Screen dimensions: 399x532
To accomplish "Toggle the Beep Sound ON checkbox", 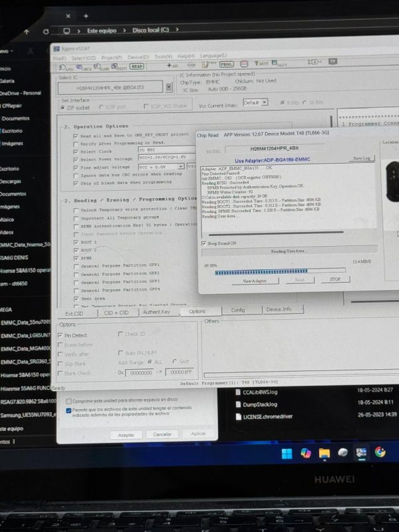I will point(203,243).
